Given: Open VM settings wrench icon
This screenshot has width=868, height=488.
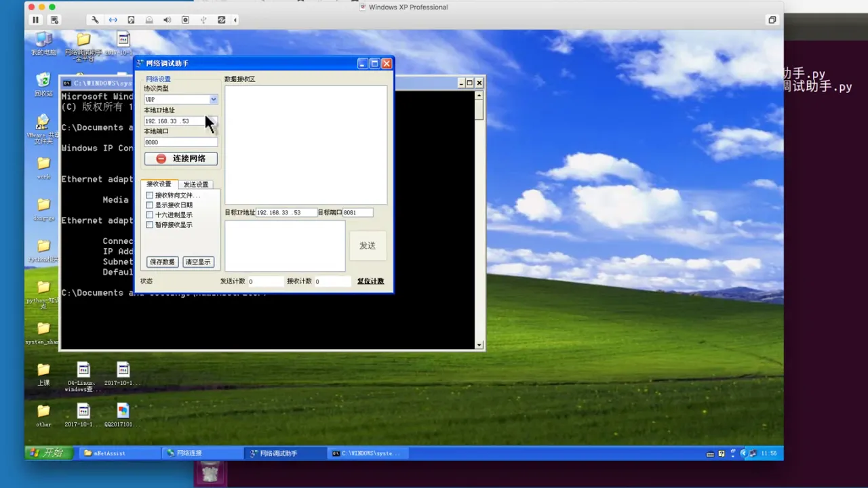Looking at the screenshot, I should click(x=95, y=20).
